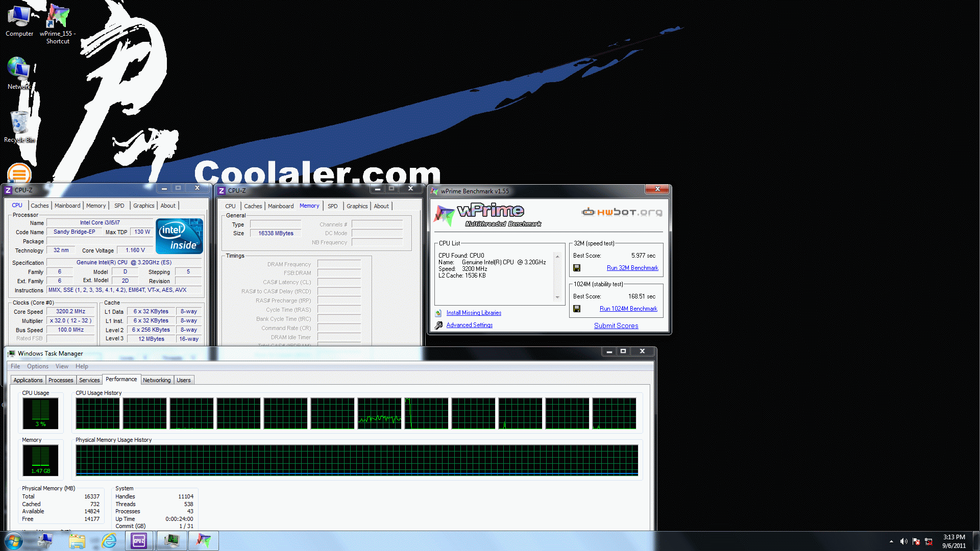Select Applications tab in Task Manager

coord(27,380)
